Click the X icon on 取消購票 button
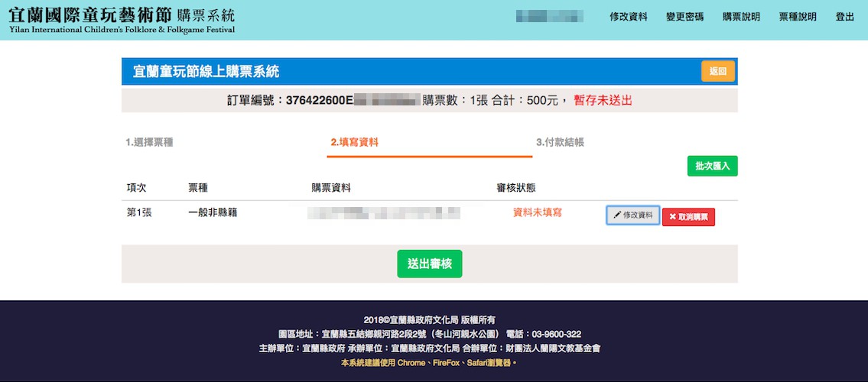 point(672,217)
